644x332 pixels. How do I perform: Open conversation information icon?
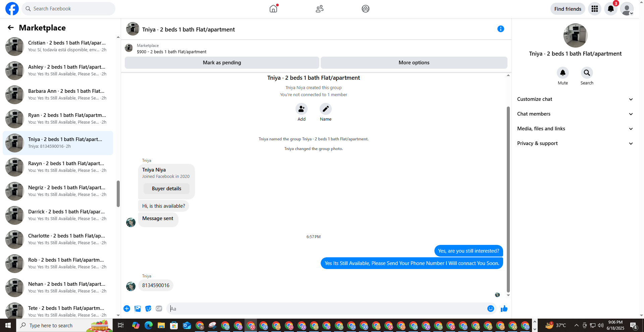(x=501, y=29)
